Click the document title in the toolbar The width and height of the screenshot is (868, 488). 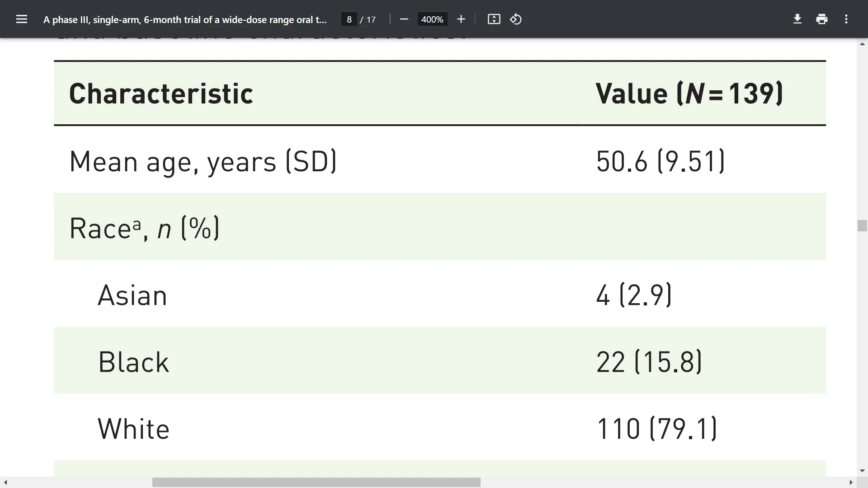(x=185, y=19)
